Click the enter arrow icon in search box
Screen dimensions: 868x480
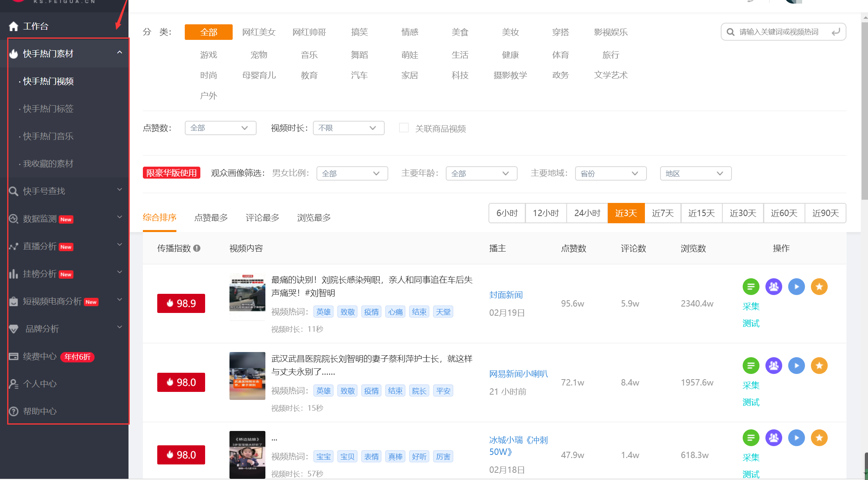(836, 32)
